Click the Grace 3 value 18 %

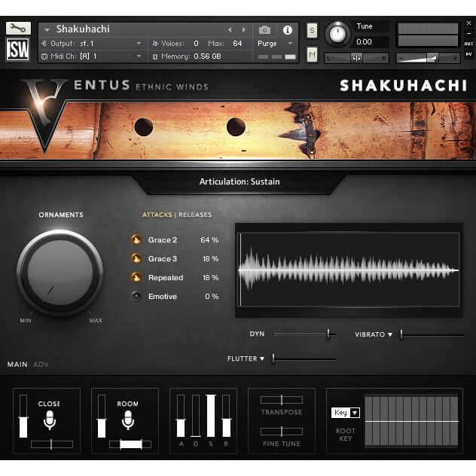(210, 258)
